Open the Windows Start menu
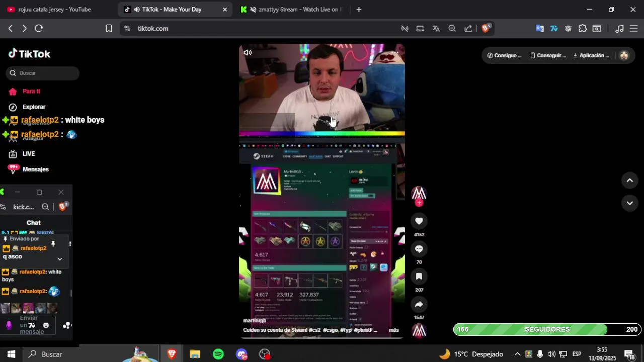644x362 pixels. (x=11, y=354)
